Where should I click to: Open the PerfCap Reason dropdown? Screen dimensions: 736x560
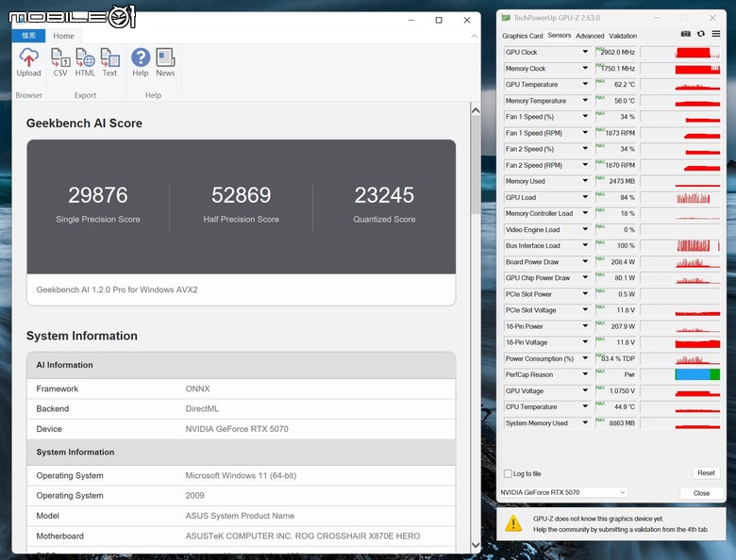(x=585, y=374)
